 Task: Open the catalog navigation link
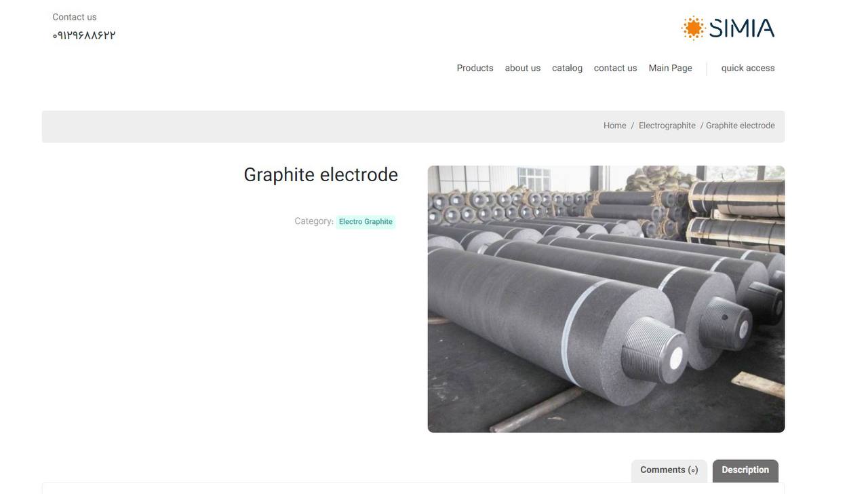pyautogui.click(x=568, y=68)
